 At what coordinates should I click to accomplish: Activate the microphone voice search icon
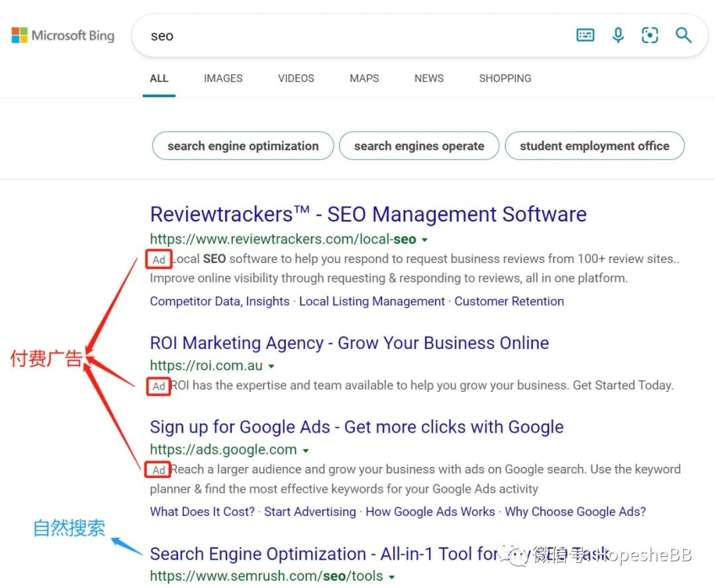coord(618,35)
